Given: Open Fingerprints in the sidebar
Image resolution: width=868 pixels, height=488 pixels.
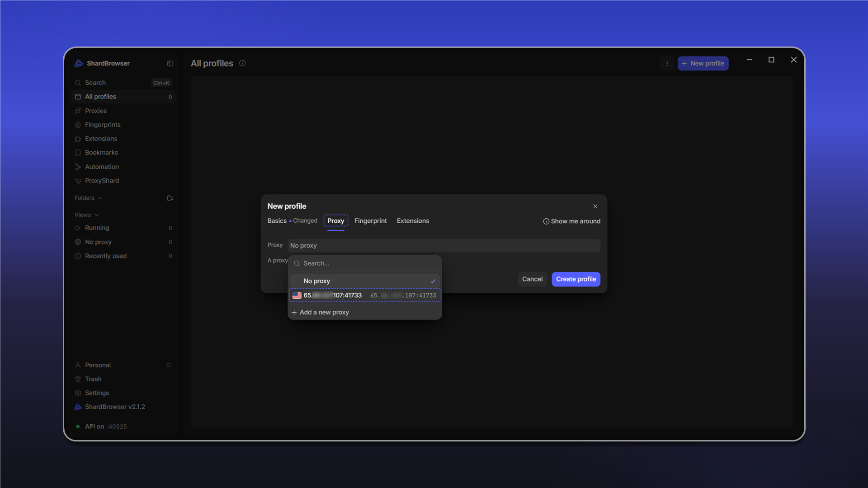Looking at the screenshot, I should [x=123, y=125].
